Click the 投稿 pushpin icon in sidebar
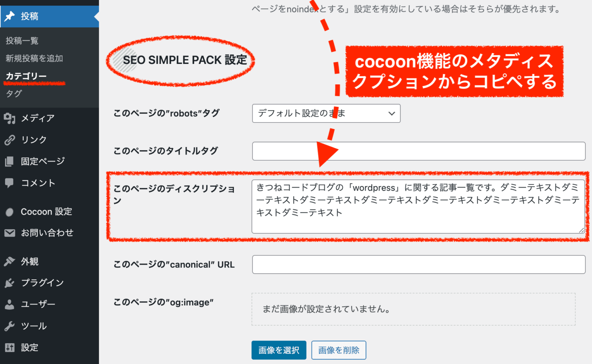Screen dimensions: 592x364 pyautogui.click(x=10, y=16)
